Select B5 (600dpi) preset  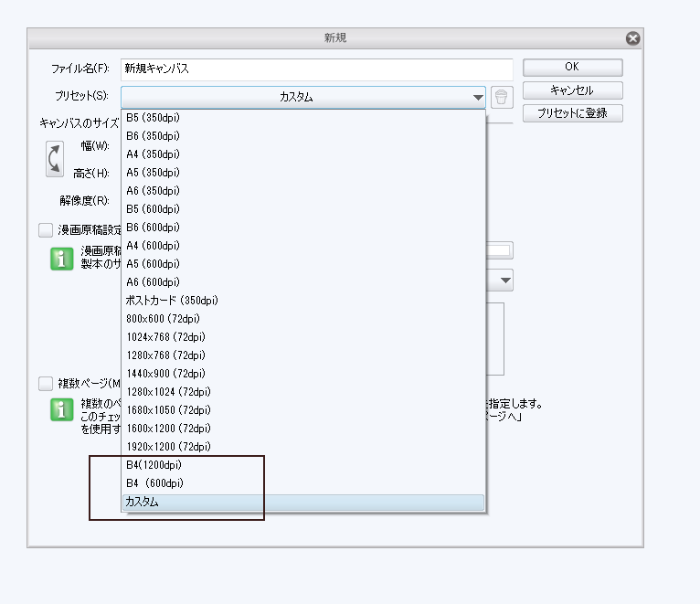[x=303, y=209]
